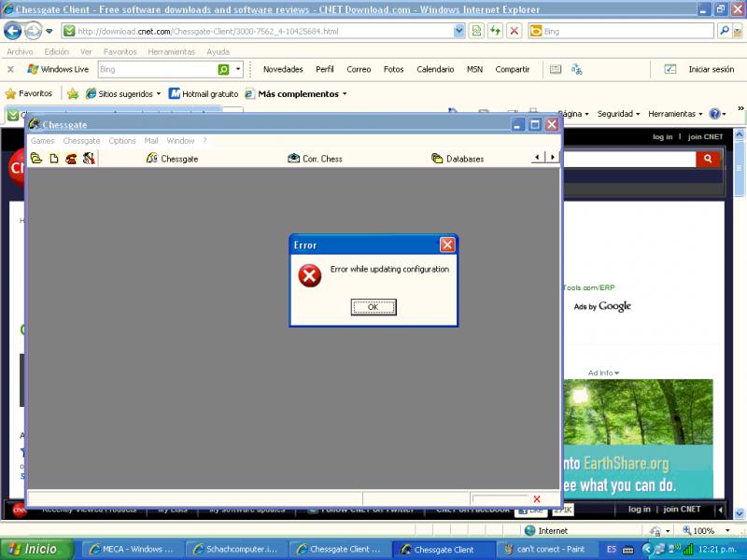Close the Error dialog with its X
747x560 pixels.
(x=447, y=245)
